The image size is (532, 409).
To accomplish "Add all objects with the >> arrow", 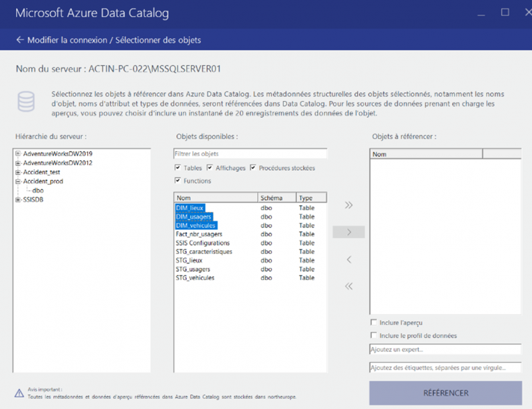I will click(348, 206).
